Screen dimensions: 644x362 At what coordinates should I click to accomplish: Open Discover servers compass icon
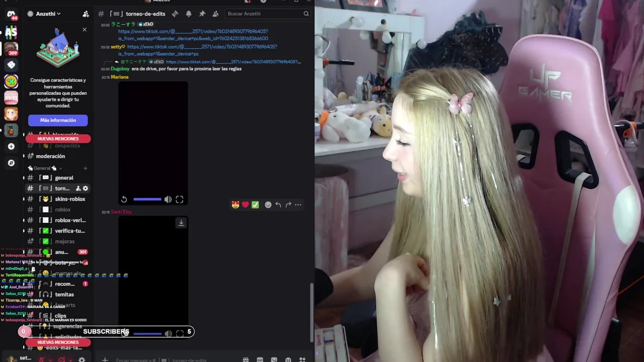pos(11,163)
